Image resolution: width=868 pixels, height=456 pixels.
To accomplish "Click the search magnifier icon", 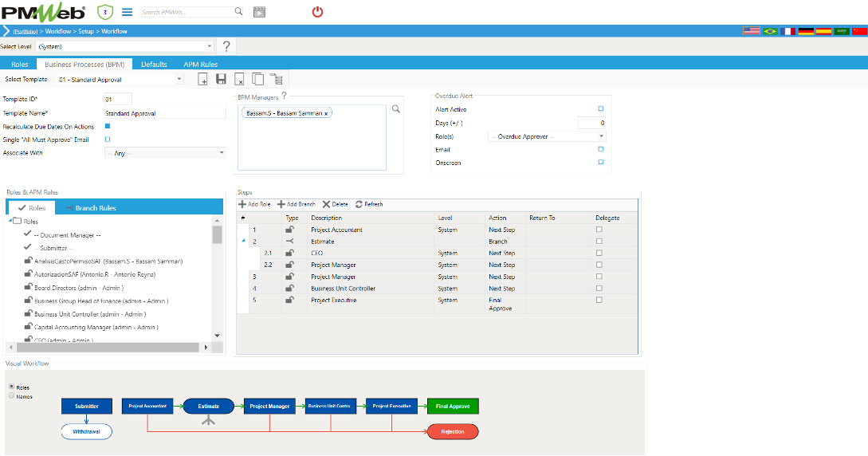I will tap(238, 11).
